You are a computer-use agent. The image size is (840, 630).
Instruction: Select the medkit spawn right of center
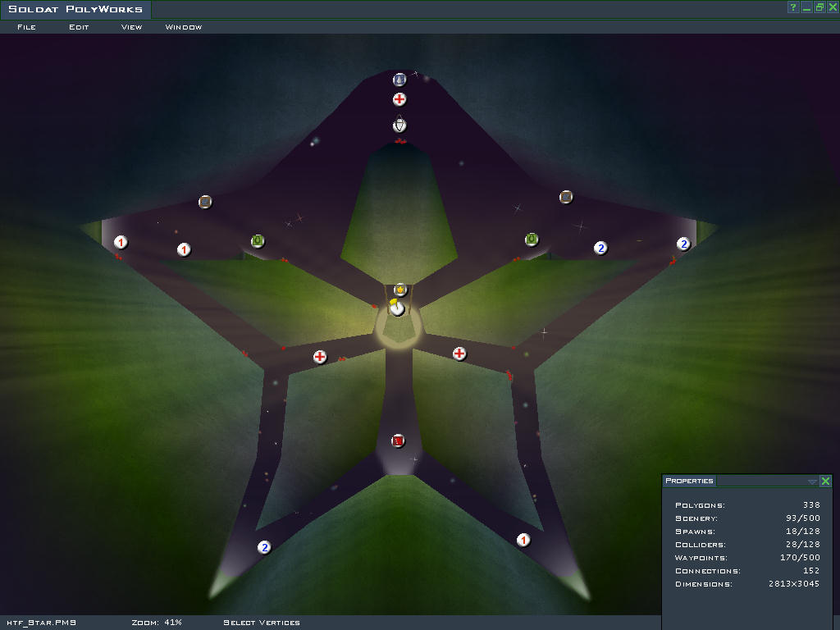pos(459,354)
